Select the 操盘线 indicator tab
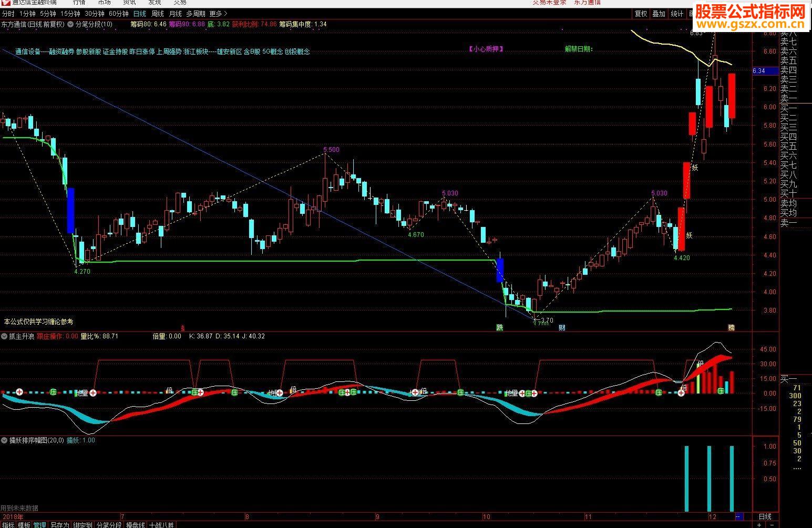 tap(135, 524)
